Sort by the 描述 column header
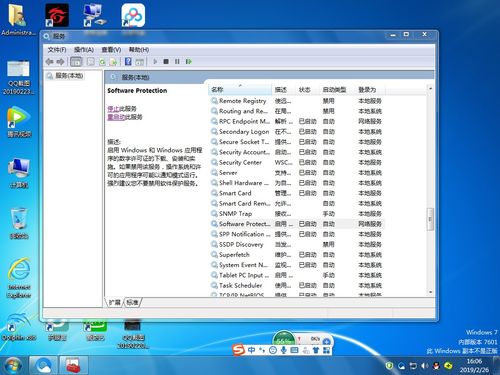This screenshot has height=375, width=500. pyautogui.click(x=283, y=90)
